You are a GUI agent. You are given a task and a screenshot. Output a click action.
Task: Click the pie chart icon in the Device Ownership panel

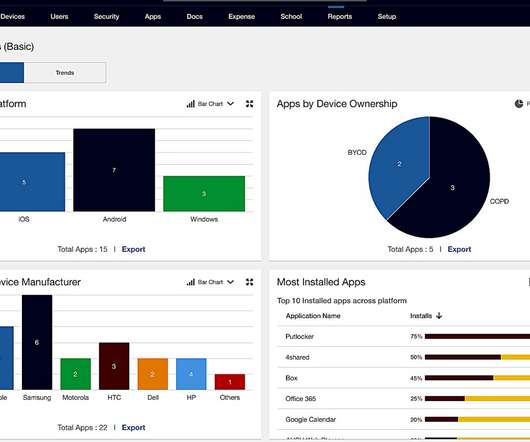(519, 104)
